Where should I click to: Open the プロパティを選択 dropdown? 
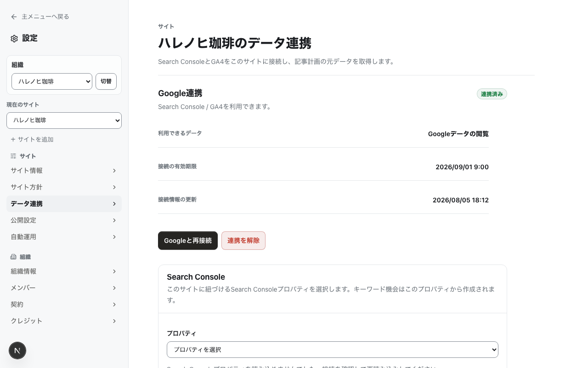point(333,350)
